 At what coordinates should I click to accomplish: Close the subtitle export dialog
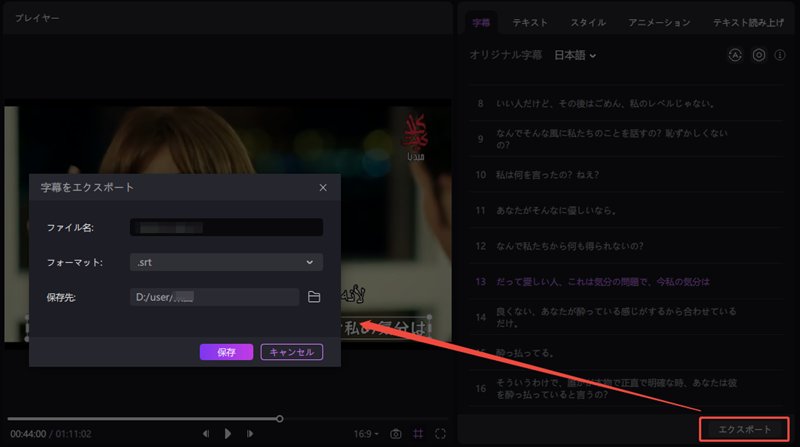[323, 188]
